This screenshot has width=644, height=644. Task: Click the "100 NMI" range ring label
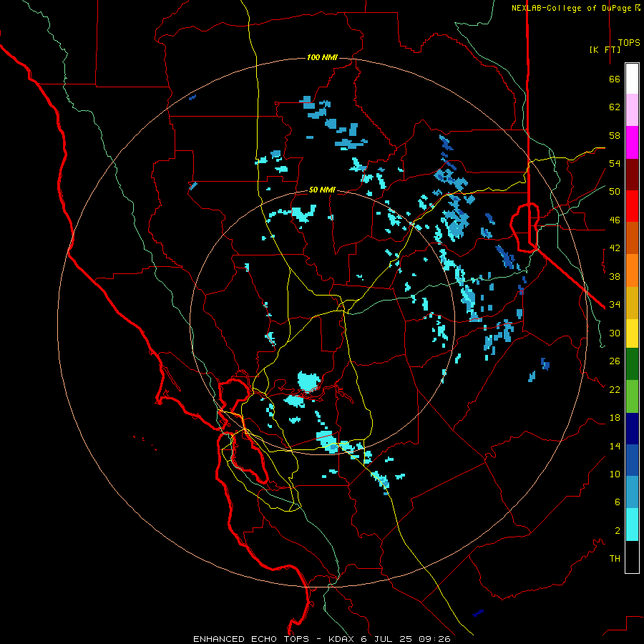tap(322, 57)
